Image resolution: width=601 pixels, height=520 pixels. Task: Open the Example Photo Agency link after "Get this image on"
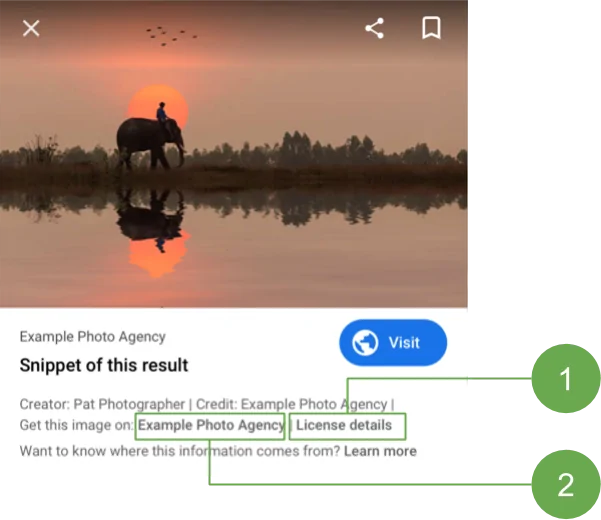211,425
